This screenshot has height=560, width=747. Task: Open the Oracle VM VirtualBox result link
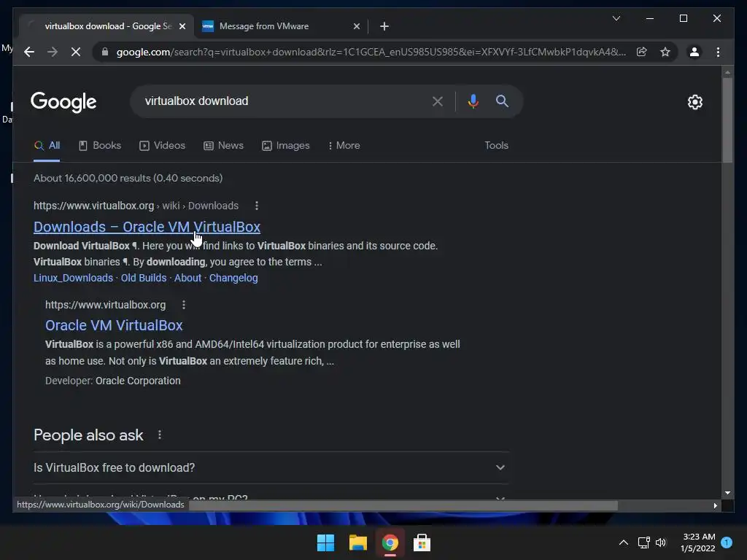tap(114, 325)
